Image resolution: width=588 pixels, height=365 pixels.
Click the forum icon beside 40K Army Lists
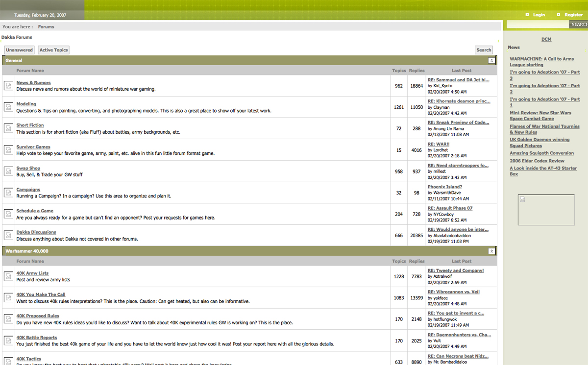[8, 276]
